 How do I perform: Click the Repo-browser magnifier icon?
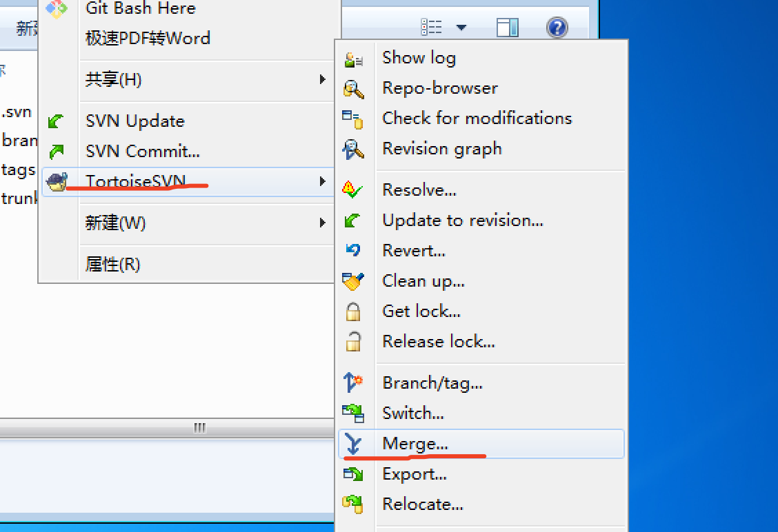pos(353,89)
